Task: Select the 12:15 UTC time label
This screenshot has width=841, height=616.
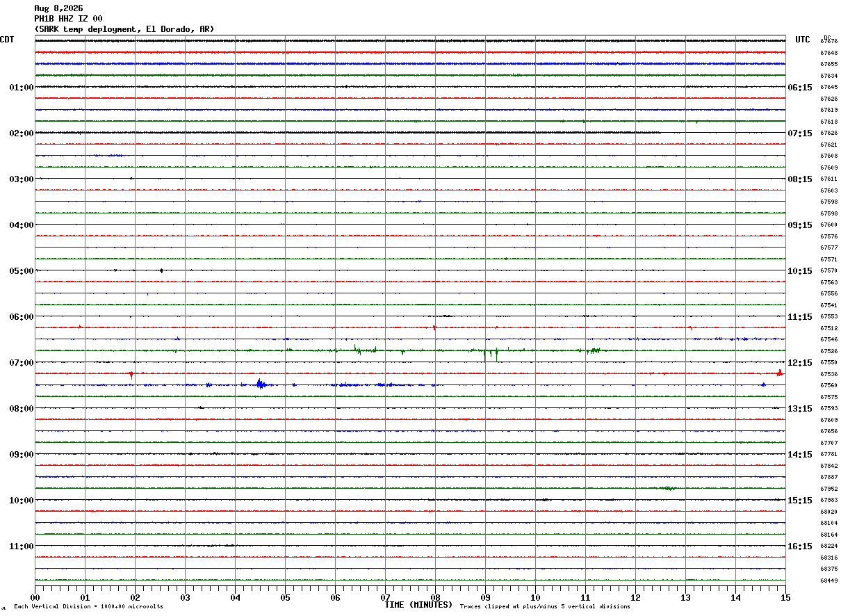Action: pyautogui.click(x=800, y=363)
